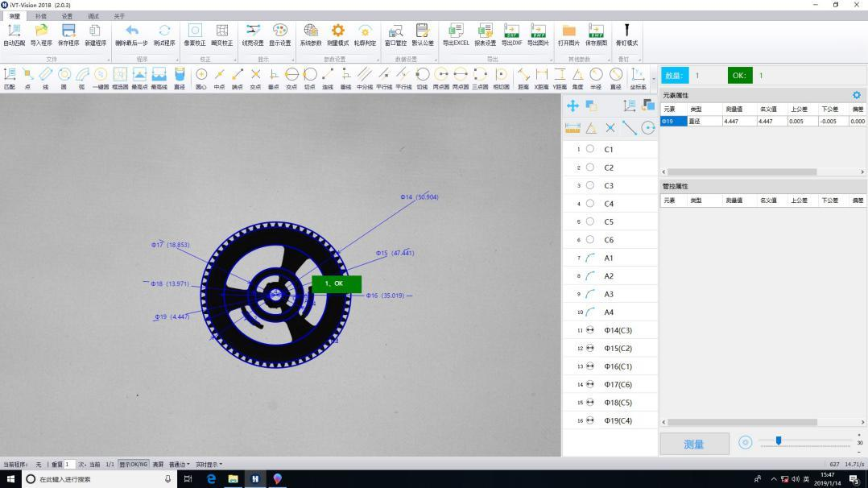
Task: Toggle circle marker beside C5 entry
Action: point(590,221)
